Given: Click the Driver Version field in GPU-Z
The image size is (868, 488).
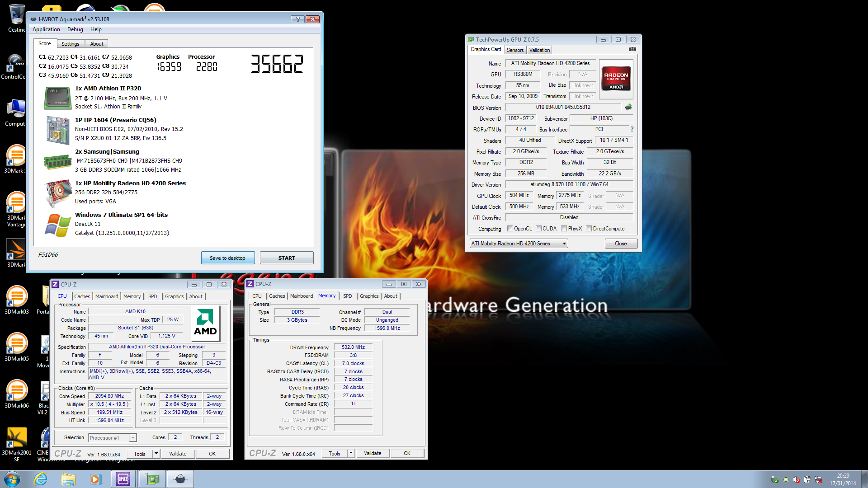Looking at the screenshot, I should point(569,184).
